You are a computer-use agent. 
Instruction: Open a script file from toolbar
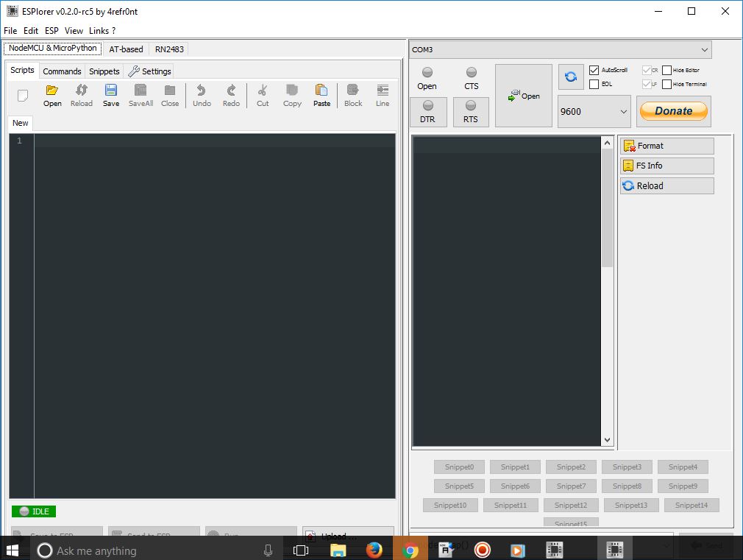pos(52,96)
